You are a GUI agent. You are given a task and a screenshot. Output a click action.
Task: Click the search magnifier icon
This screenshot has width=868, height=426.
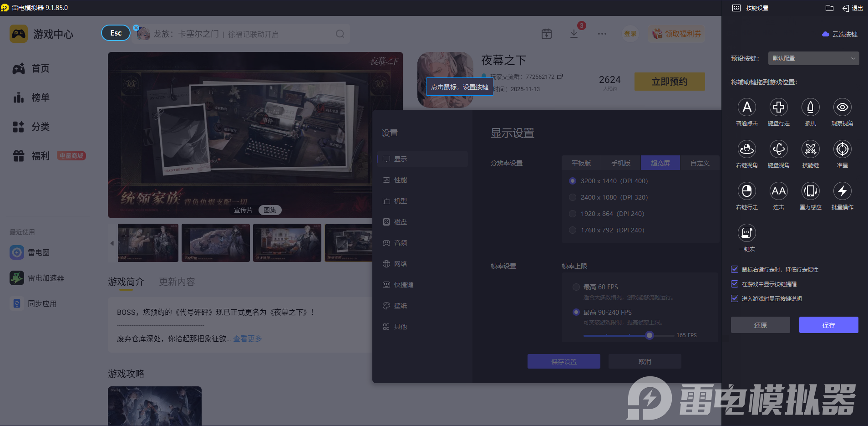pos(340,34)
